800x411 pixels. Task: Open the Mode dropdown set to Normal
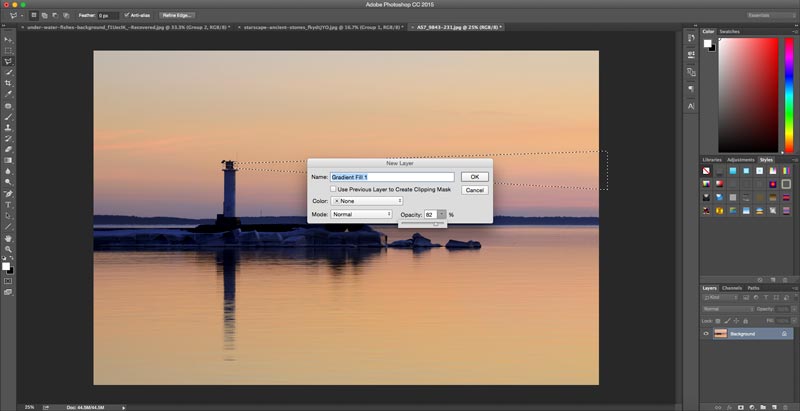[361, 214]
